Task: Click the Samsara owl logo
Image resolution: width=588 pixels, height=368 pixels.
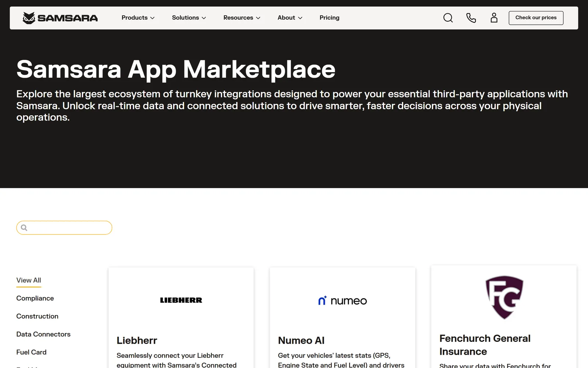Action: pyautogui.click(x=60, y=18)
